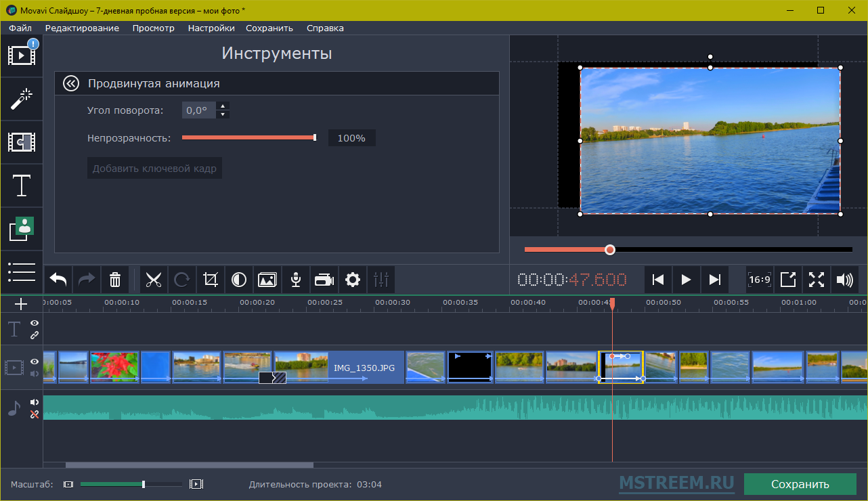The image size is (868, 501).
Task: Click the green Сохранить button
Action: point(800,484)
